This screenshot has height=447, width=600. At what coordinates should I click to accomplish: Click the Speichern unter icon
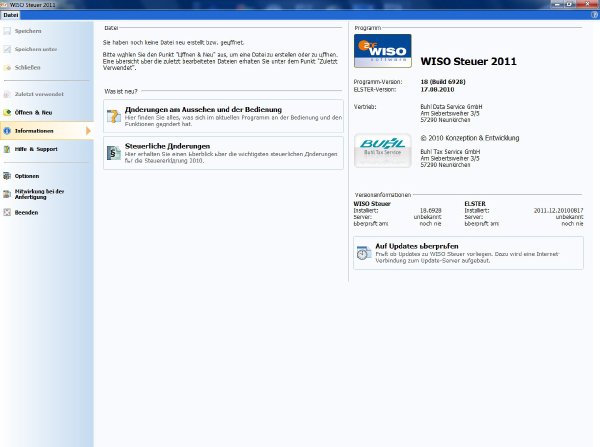point(7,49)
